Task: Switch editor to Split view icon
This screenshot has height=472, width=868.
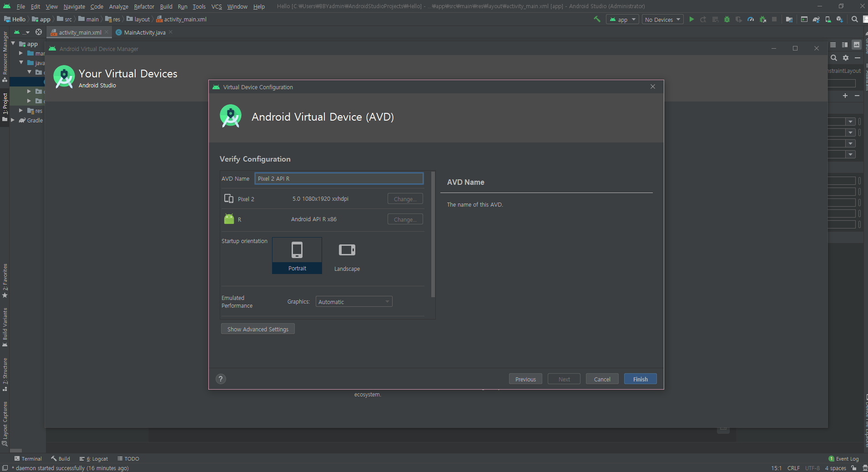Action: tap(845, 45)
